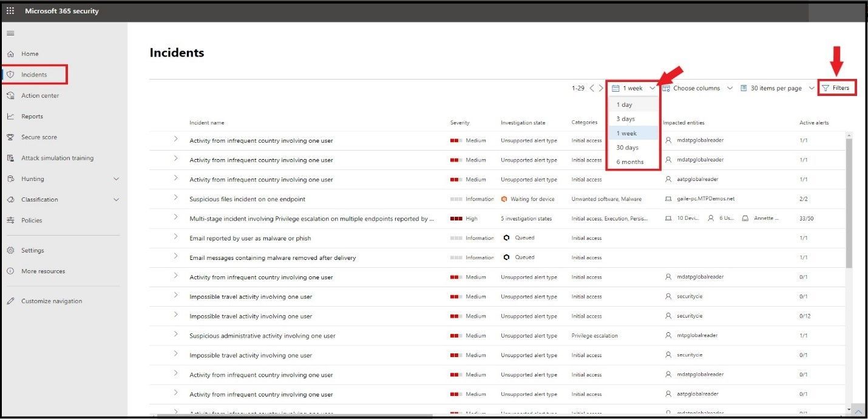
Task: Click the Home house icon
Action: pos(10,54)
